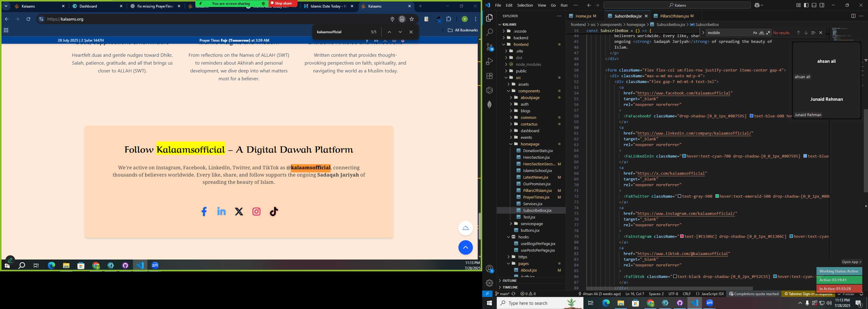The height and width of the screenshot is (309, 868).
Task: Click hover:text-emerald-500 color swatch on line 72
Action: click(x=717, y=196)
